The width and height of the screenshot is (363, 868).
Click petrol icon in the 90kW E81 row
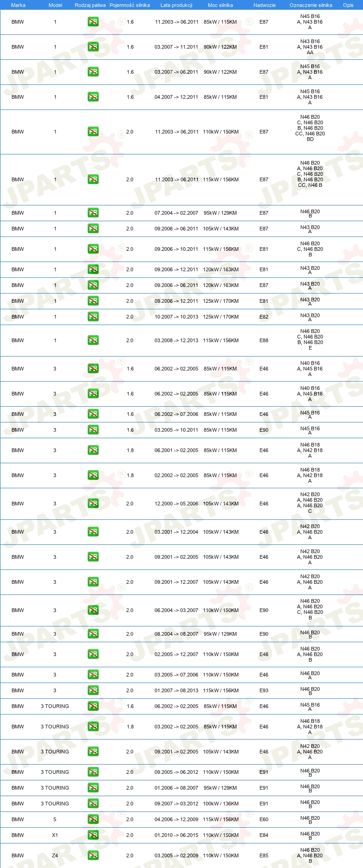click(93, 47)
